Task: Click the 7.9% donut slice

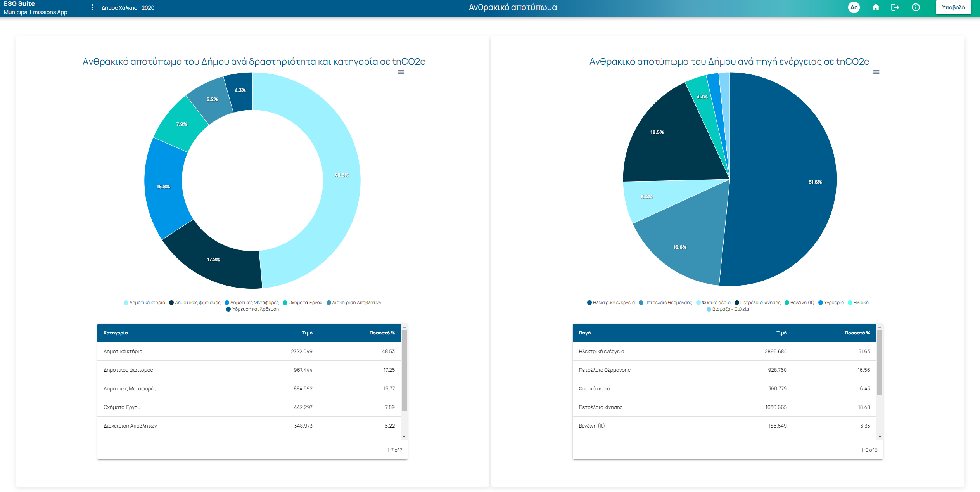Action: pyautogui.click(x=181, y=124)
